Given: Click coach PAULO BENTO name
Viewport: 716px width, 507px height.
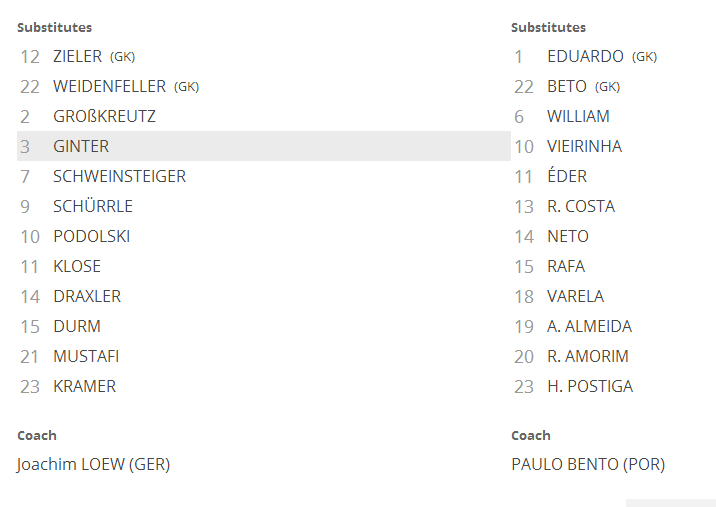Looking at the screenshot, I should (x=587, y=465).
